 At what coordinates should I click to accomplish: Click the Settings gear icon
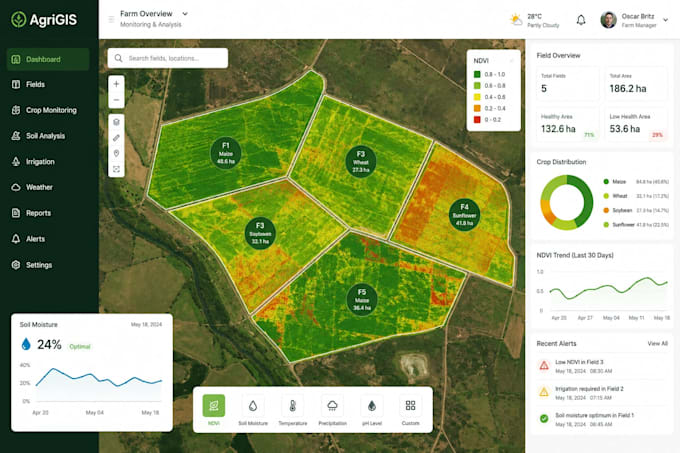(x=16, y=265)
